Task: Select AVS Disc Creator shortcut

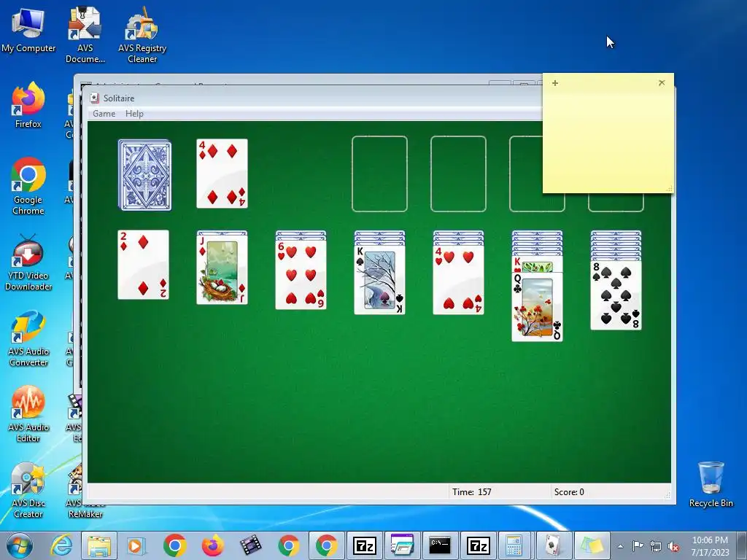Action: click(28, 489)
